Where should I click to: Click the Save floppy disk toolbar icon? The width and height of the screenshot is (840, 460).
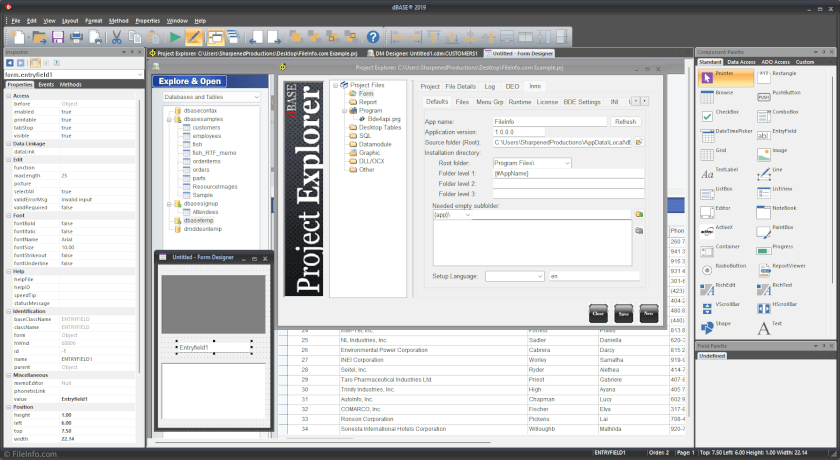pyautogui.click(x=58, y=37)
